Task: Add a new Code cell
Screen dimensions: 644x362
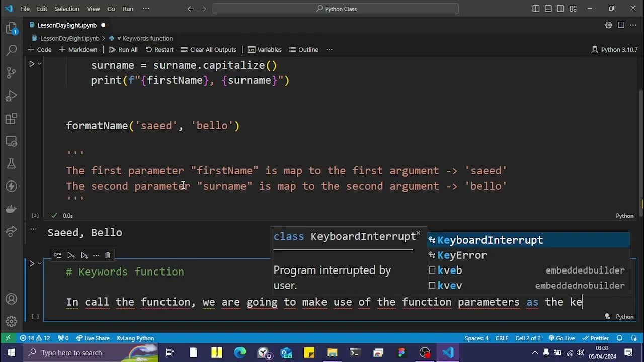Action: coord(40,50)
